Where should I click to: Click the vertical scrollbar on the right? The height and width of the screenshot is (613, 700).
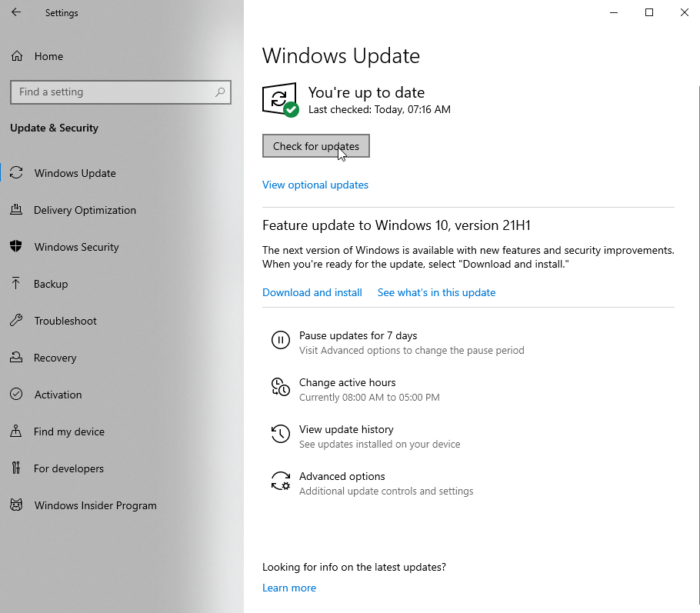coord(696,231)
